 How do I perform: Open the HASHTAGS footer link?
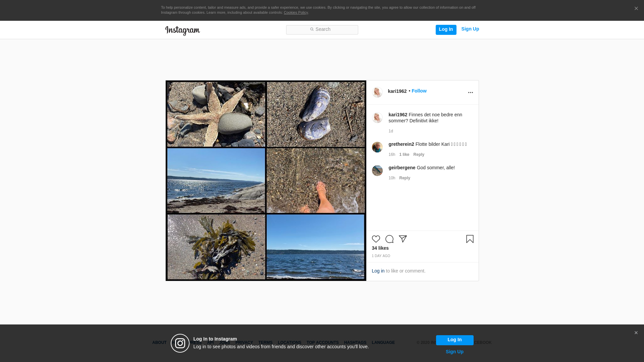pyautogui.click(x=355, y=343)
